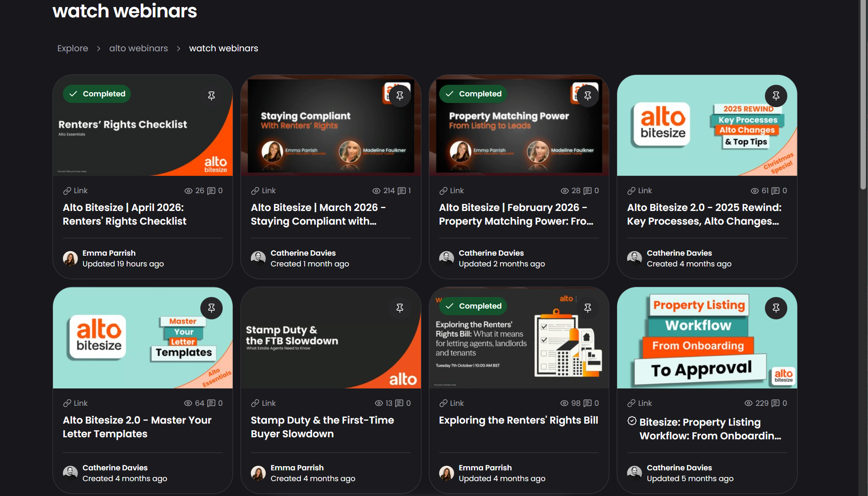This screenshot has height=496, width=868.
Task: Open Bitesize Property Listing Workflow title
Action: tap(710, 429)
